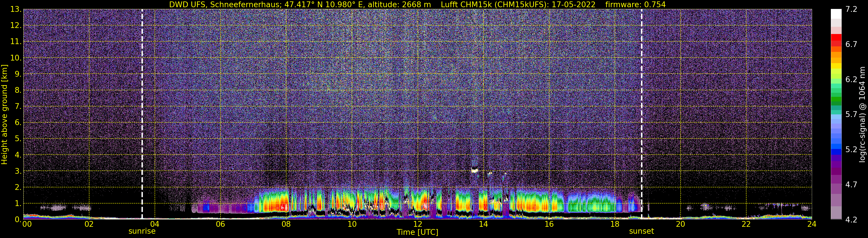Click the '1.' height tick label
The height and width of the screenshot is (238, 868).
pyautogui.click(x=18, y=203)
